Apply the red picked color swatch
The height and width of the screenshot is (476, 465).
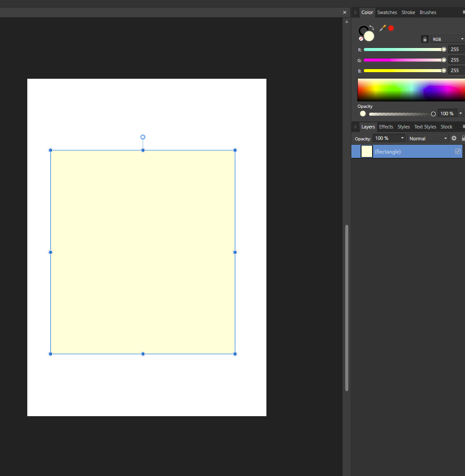(x=391, y=28)
